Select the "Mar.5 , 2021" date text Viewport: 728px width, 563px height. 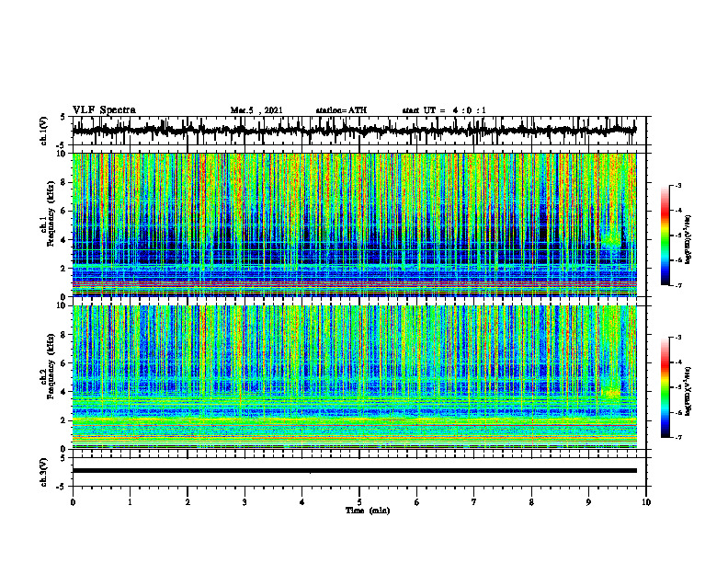pos(256,110)
